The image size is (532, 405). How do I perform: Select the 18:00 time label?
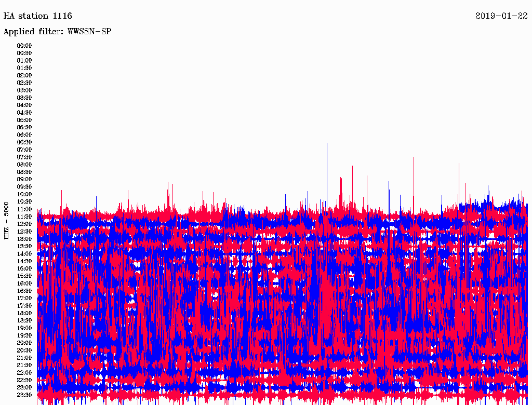(x=24, y=314)
